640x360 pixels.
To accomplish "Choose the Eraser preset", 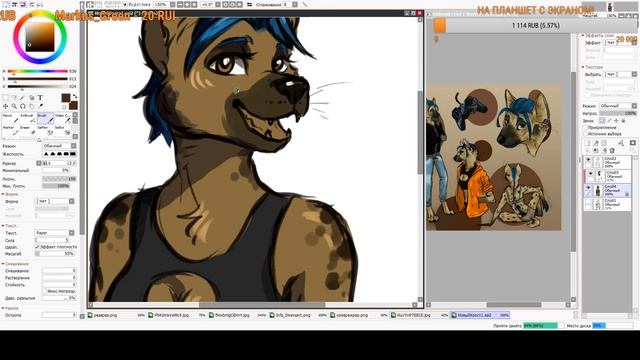I will click(28, 130).
